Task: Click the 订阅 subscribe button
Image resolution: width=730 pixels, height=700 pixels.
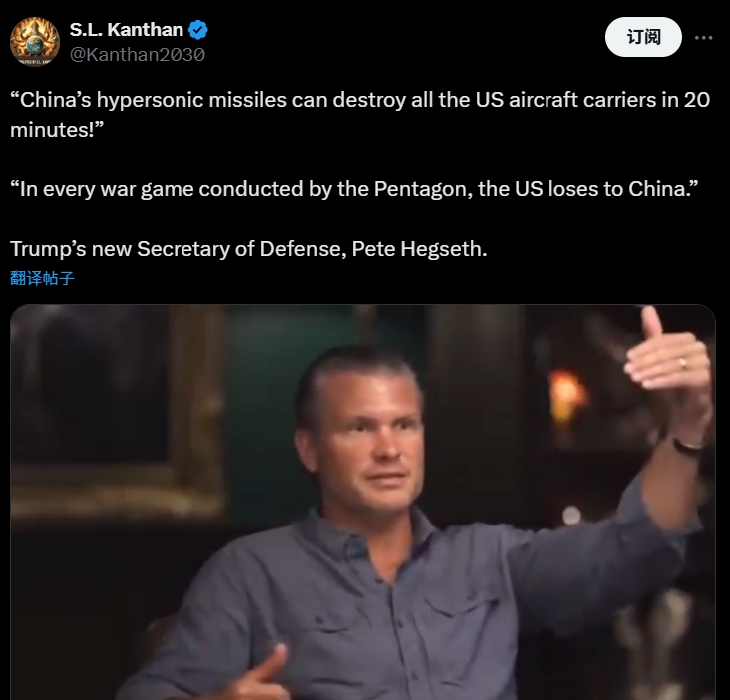Action: point(643,37)
